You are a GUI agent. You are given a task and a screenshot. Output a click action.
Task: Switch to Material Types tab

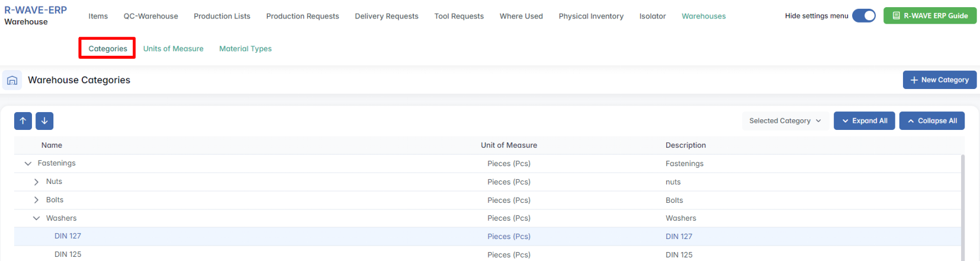[245, 49]
